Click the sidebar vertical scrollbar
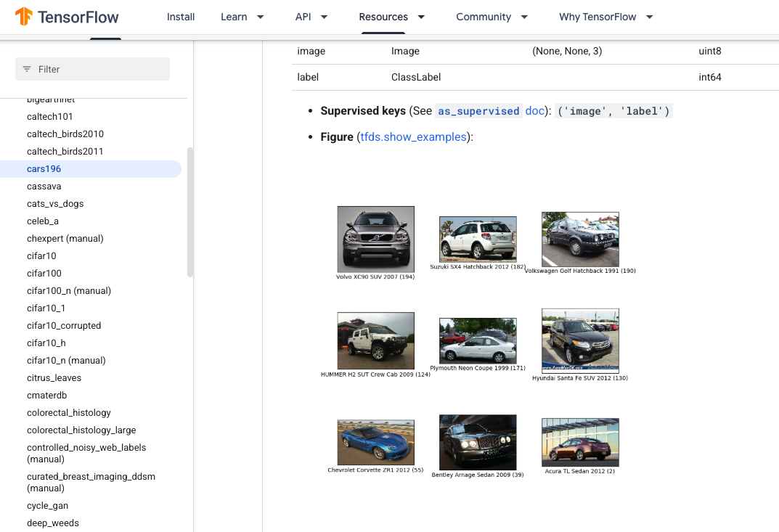 coord(189,212)
